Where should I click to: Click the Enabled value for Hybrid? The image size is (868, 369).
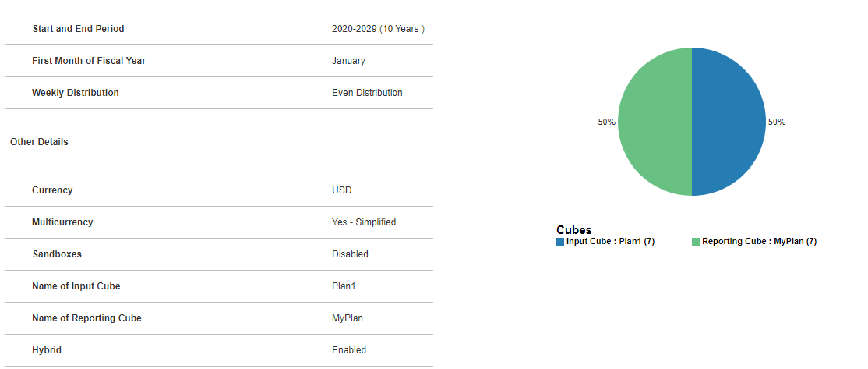pos(349,350)
